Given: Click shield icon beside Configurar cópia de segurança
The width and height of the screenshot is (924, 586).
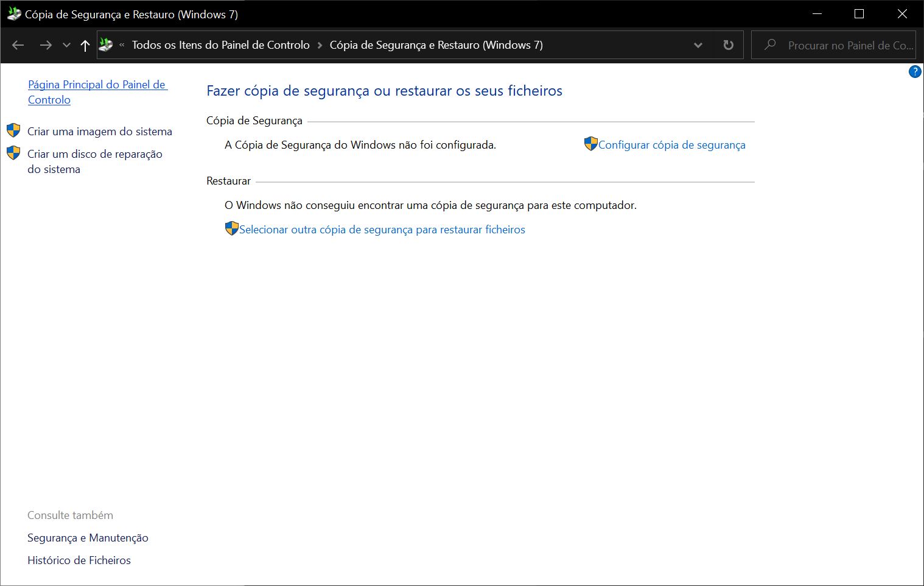Looking at the screenshot, I should pyautogui.click(x=590, y=144).
